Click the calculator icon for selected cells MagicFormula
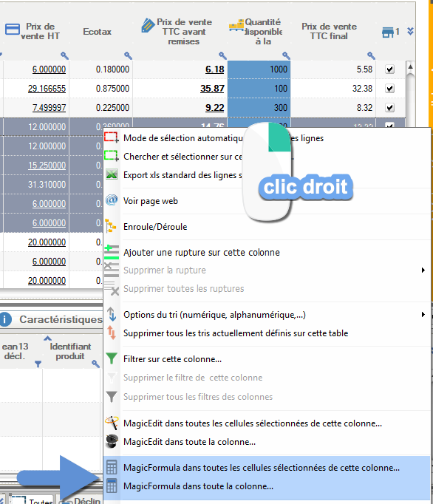 tap(112, 467)
